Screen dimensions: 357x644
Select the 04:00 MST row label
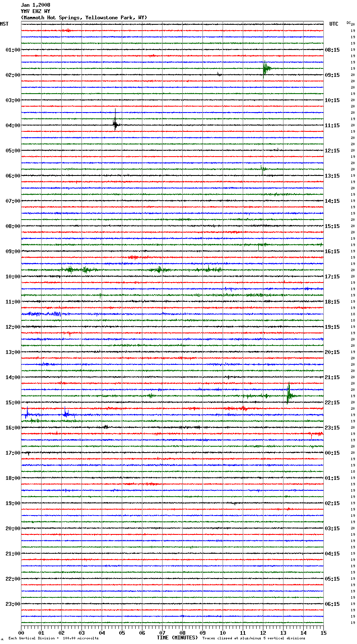13,126
